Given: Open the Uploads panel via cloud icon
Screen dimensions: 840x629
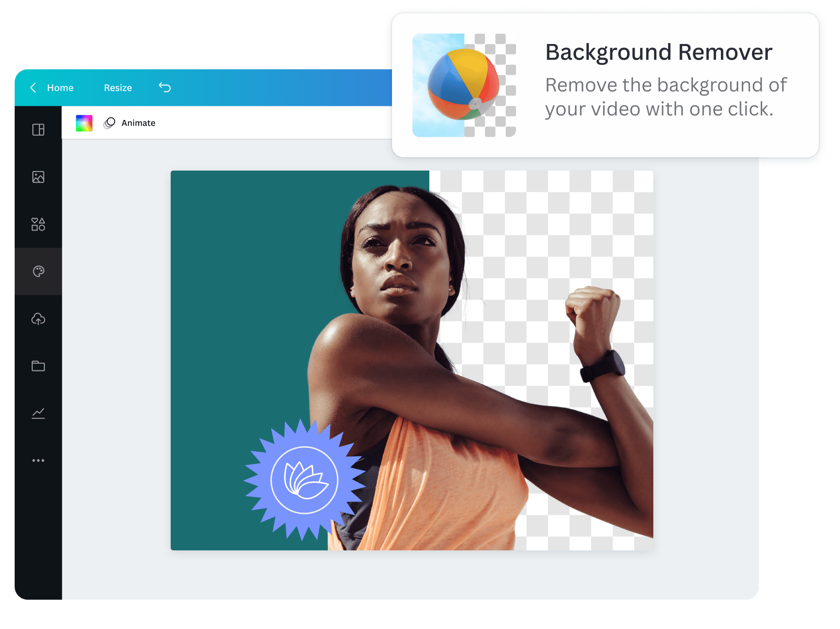Looking at the screenshot, I should pyautogui.click(x=38, y=318).
